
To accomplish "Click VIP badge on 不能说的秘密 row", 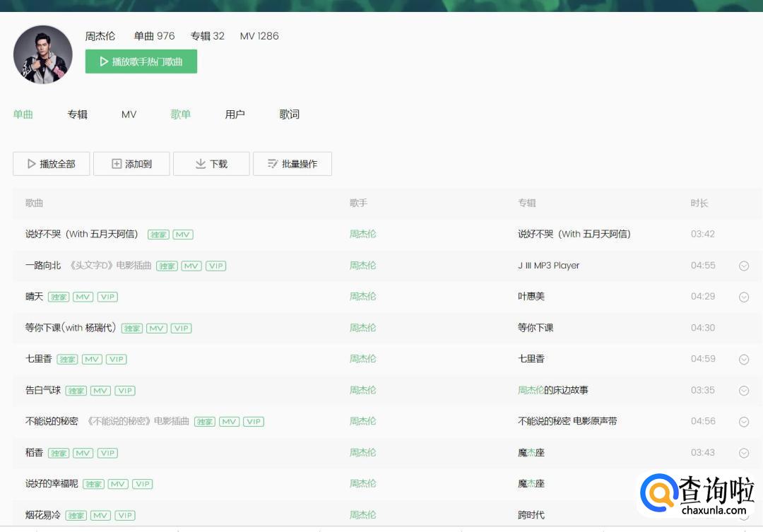I will 254,422.
